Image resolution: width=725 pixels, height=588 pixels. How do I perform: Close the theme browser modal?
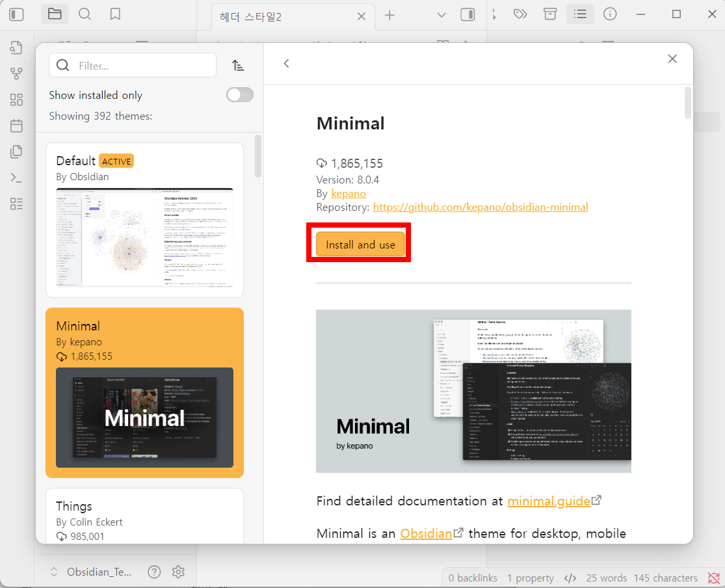click(672, 59)
